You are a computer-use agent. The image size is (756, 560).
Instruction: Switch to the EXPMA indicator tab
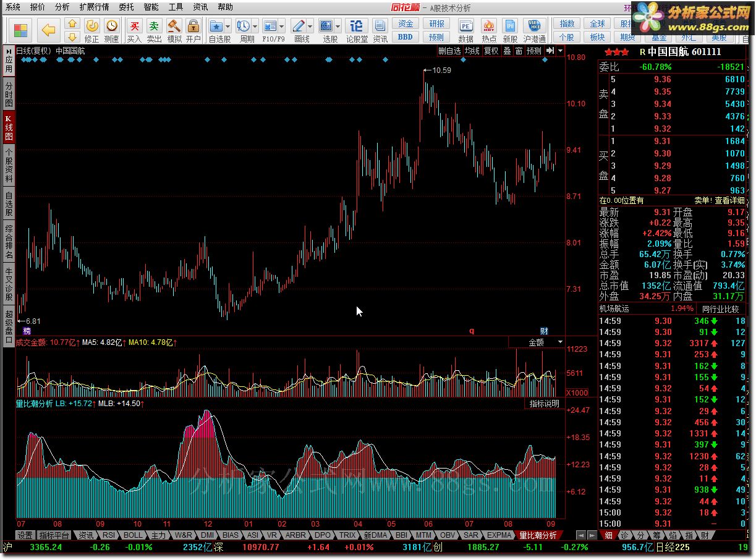pos(499,535)
